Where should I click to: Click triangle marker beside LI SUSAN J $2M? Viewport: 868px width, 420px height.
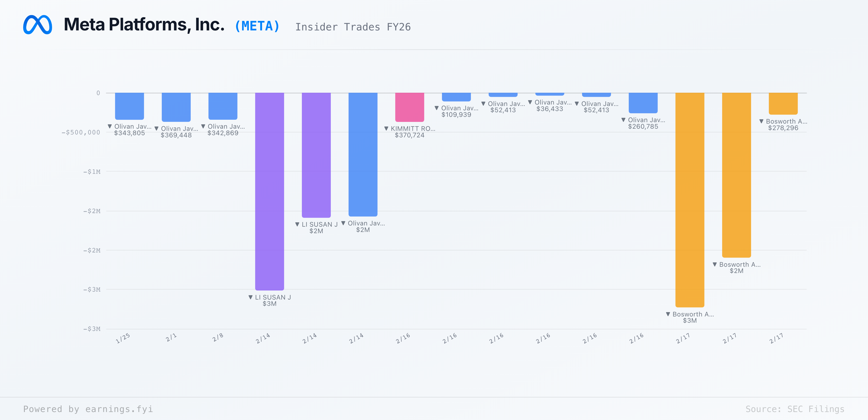(297, 224)
